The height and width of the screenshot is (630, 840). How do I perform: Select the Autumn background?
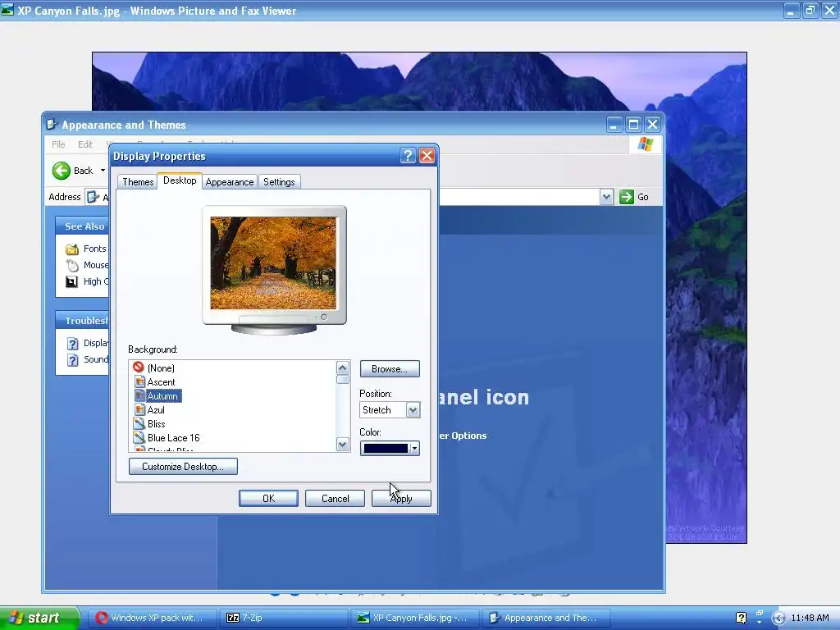162,396
